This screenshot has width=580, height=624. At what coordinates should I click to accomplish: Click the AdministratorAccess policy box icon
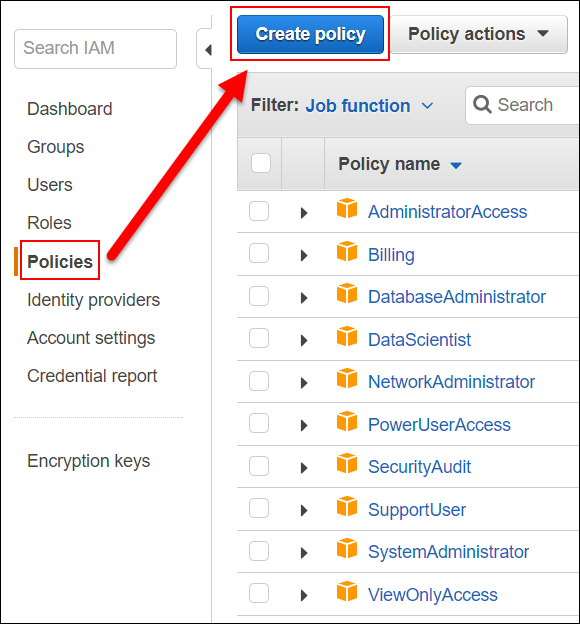point(347,209)
